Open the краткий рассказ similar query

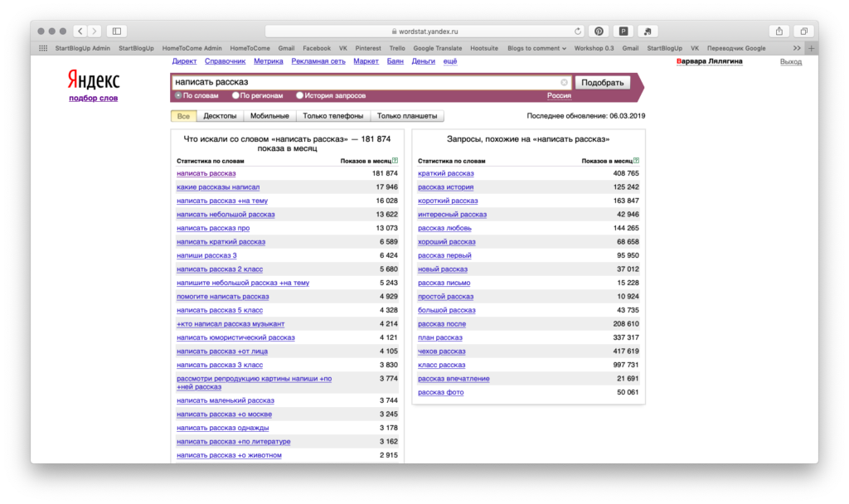pos(445,173)
